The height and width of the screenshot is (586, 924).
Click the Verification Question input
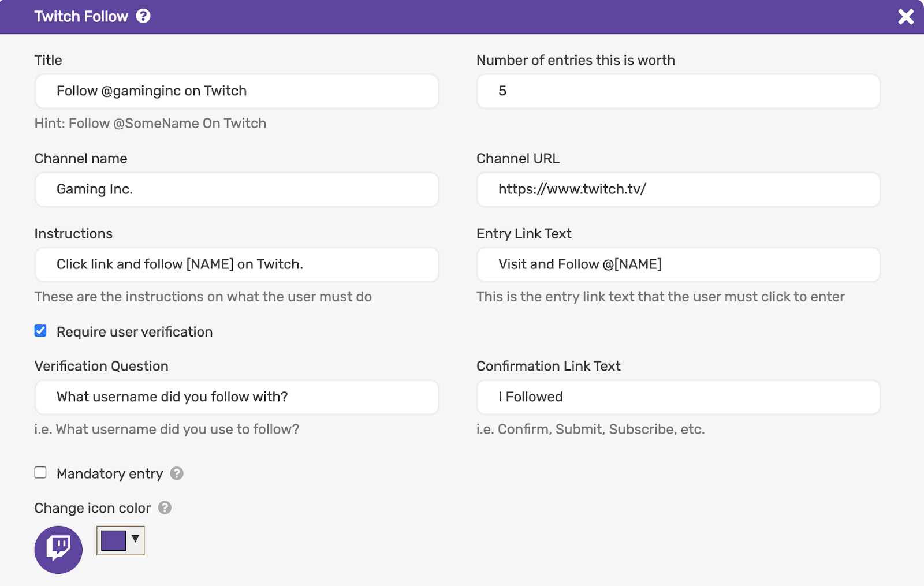click(x=237, y=397)
